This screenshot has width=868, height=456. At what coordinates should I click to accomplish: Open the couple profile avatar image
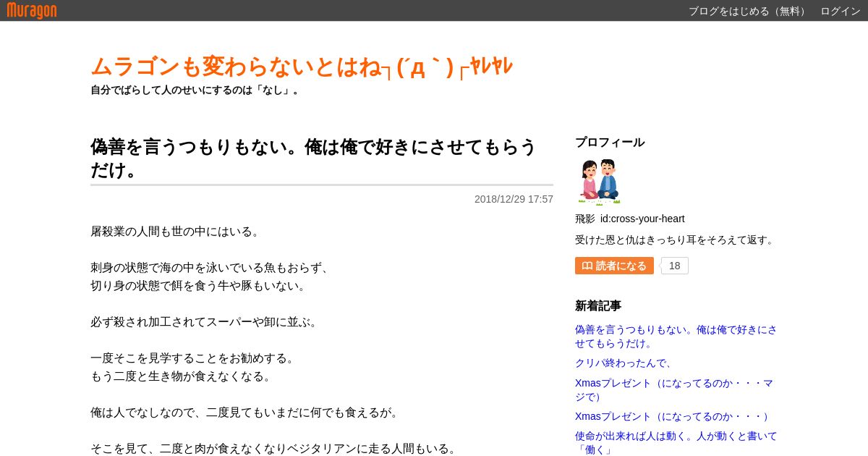click(x=599, y=182)
